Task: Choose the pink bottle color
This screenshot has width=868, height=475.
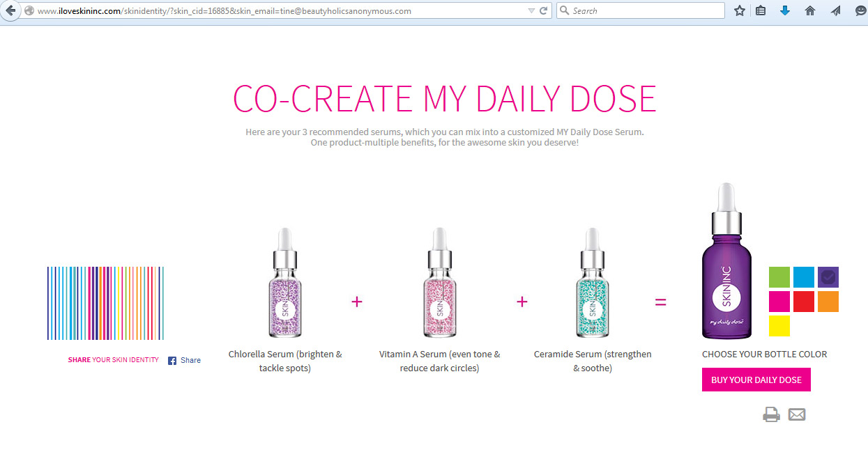Action: pyautogui.click(x=779, y=302)
